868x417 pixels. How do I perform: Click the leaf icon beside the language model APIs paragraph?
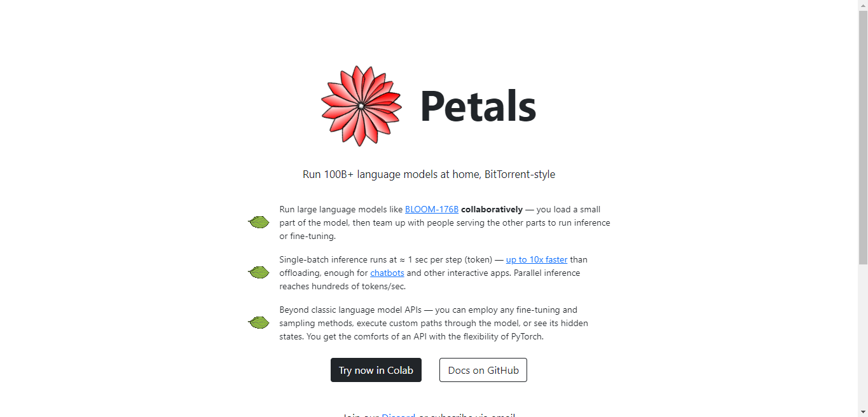[259, 323]
